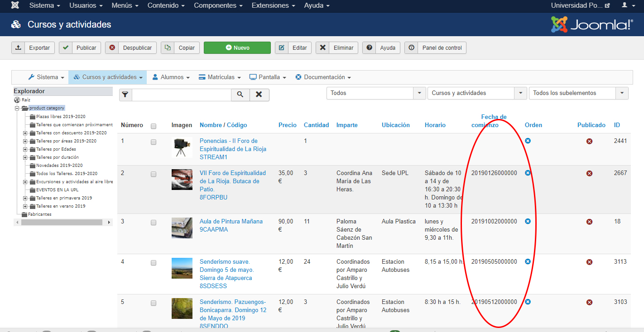Open the Todos filter dropdown
The image size is (644, 332).
pyautogui.click(x=375, y=93)
